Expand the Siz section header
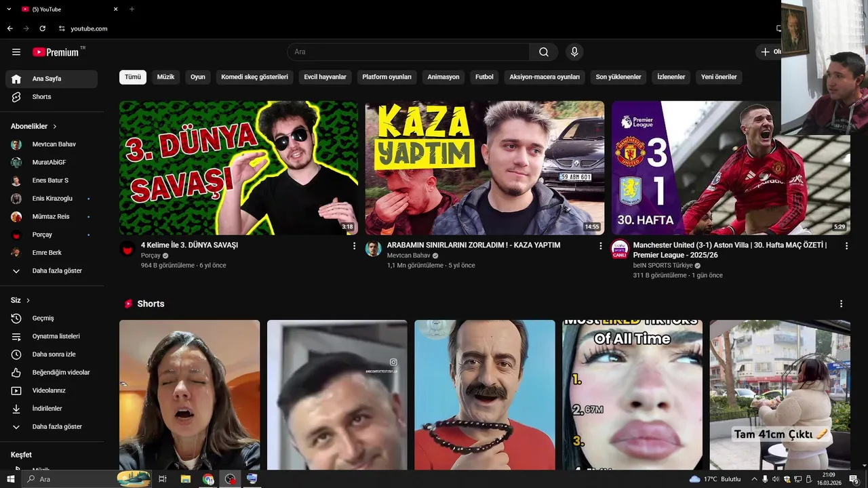868x488 pixels. click(20, 300)
